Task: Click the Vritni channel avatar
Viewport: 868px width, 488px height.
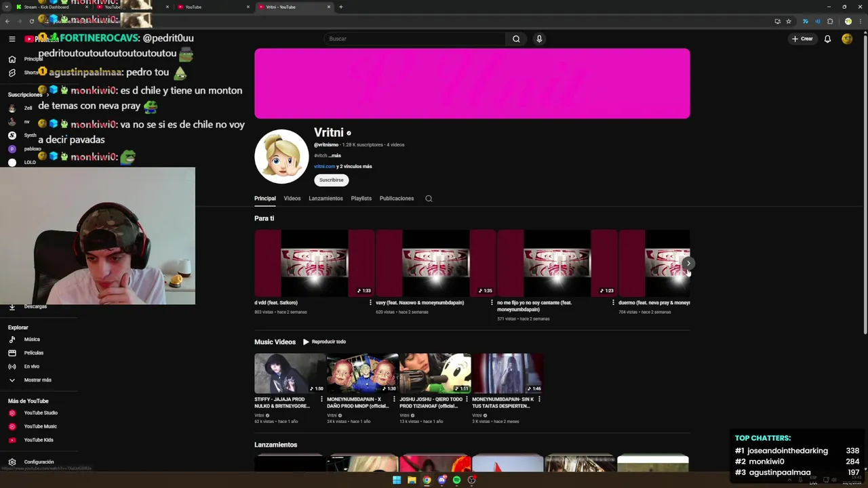Action: 281,157
